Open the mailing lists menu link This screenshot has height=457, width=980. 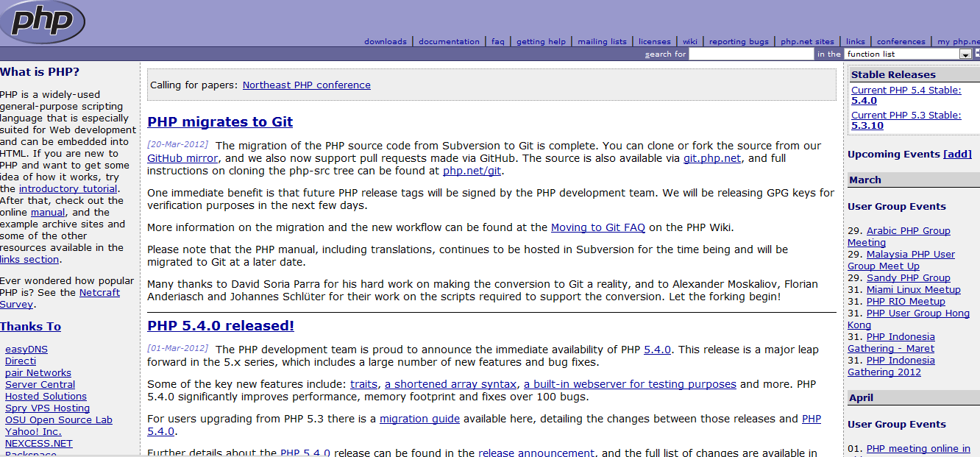[602, 41]
